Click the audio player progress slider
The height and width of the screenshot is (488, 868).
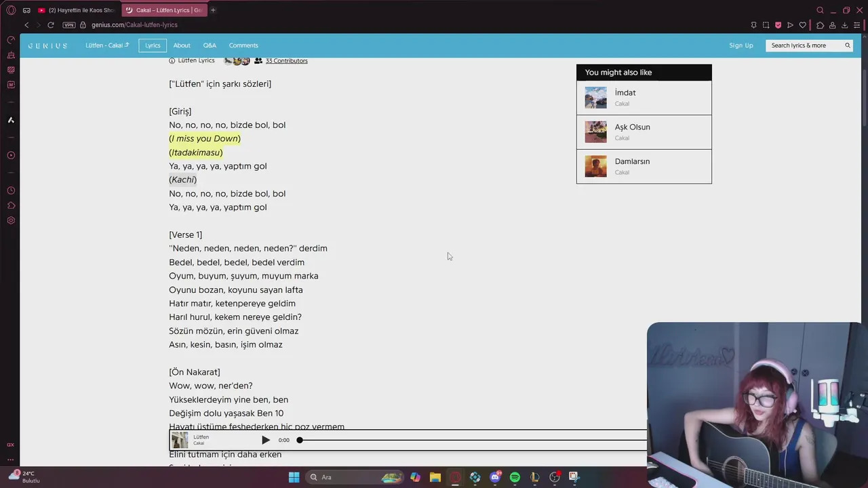(x=473, y=440)
